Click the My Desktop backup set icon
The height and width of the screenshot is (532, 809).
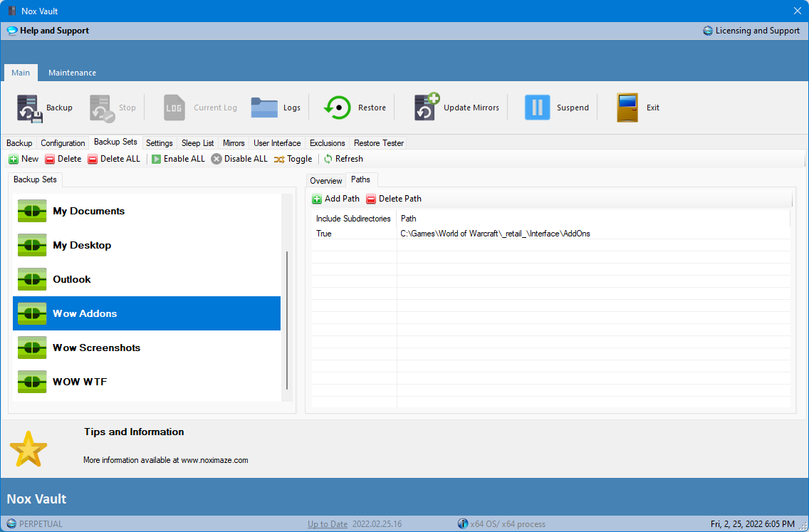click(32, 245)
